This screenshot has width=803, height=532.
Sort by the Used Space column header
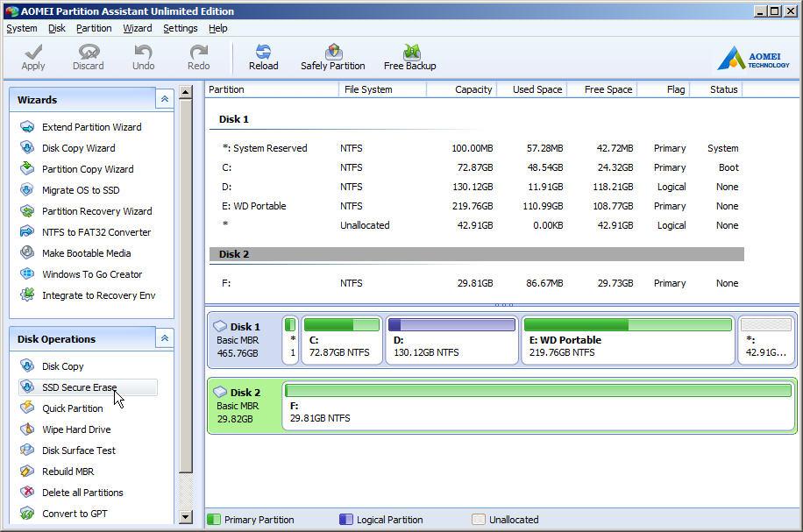click(533, 89)
